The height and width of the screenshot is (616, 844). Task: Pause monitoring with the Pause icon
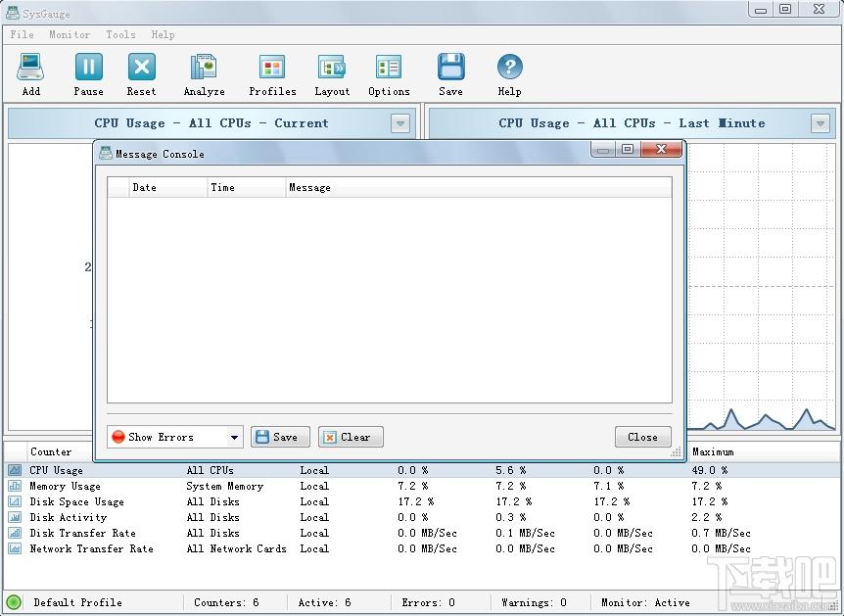pyautogui.click(x=88, y=68)
